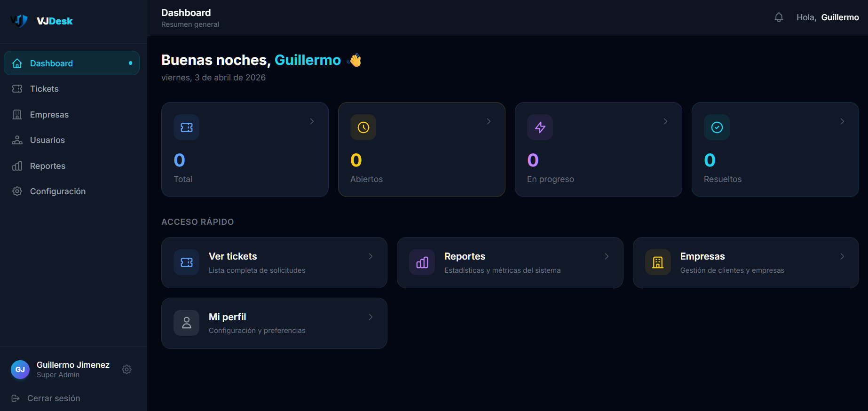Open Configuración using the gear icon
Screen dimensions: 868x411
[x=17, y=191]
